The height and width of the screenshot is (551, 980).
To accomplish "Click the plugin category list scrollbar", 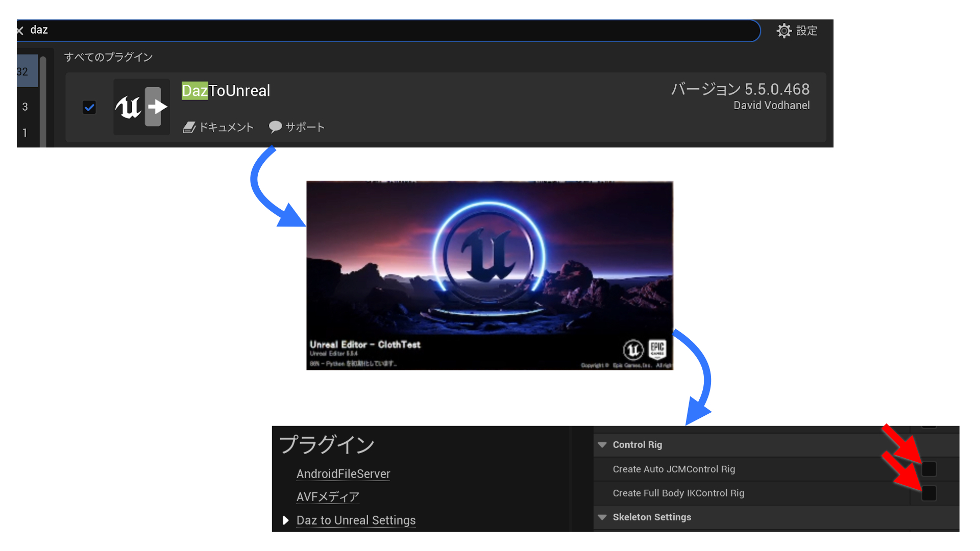I will pos(43,102).
